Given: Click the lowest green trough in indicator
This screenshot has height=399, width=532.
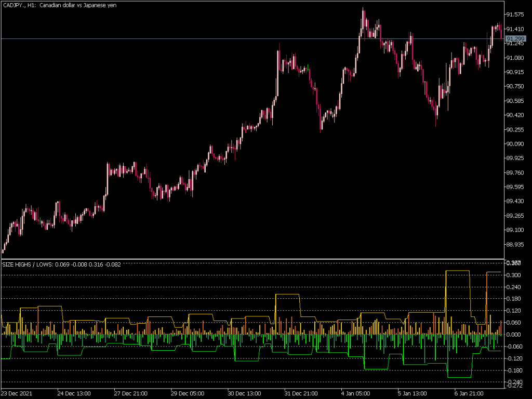Looking at the screenshot, I should pos(459,377).
